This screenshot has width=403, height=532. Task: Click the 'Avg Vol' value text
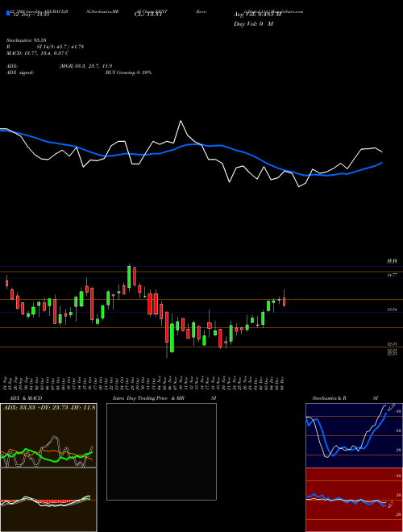[257, 15]
